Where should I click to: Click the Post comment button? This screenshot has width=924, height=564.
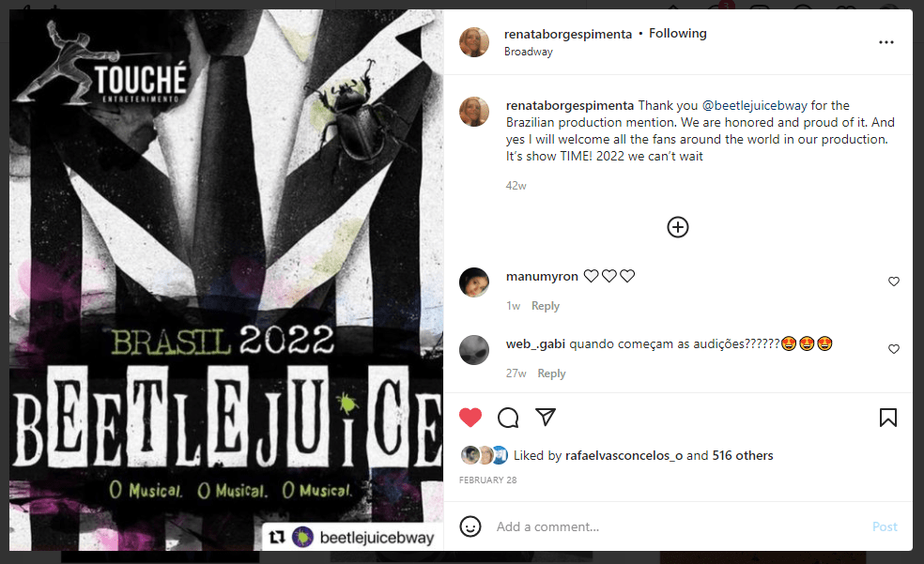885,526
